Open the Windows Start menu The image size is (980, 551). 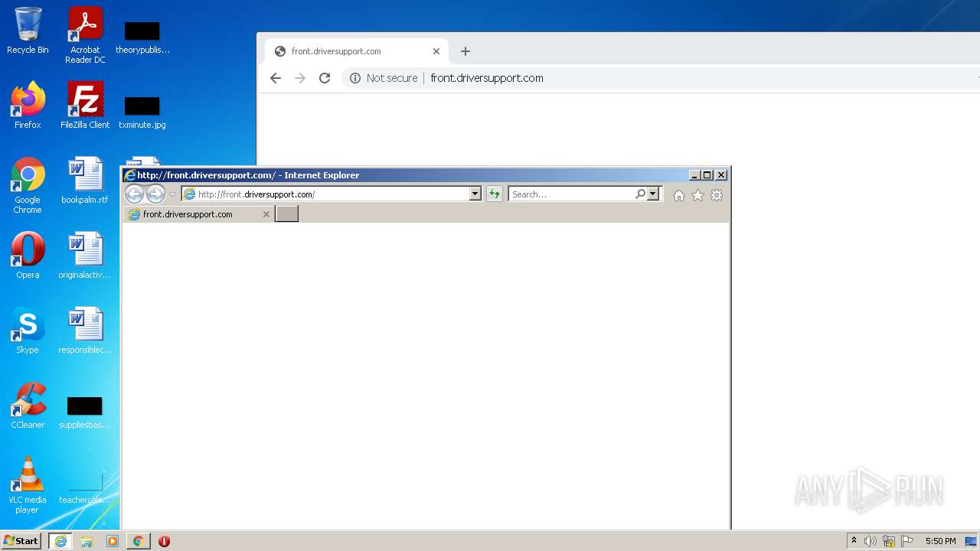(21, 541)
